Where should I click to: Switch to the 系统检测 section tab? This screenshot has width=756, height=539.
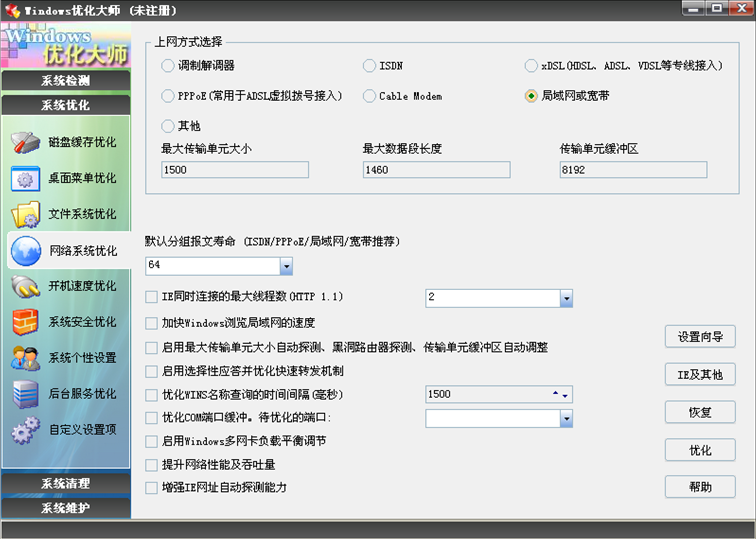pos(65,81)
